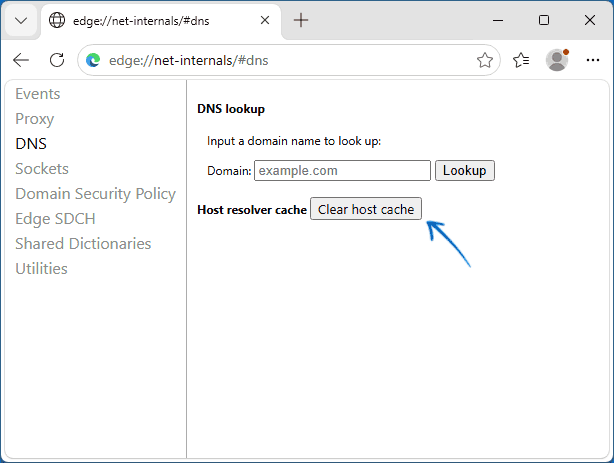Image resolution: width=614 pixels, height=463 pixels.
Task: Focus the address bar URL field
Action: (289, 60)
